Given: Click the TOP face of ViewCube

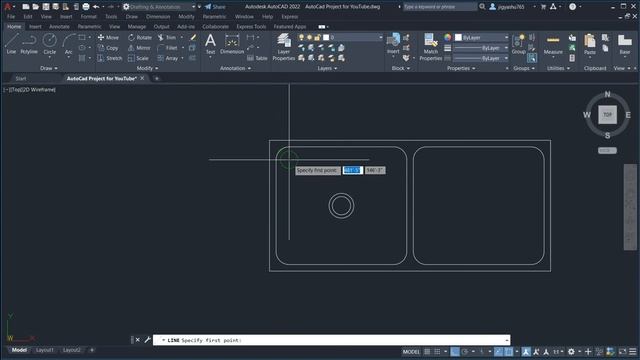Looking at the screenshot, I should pyautogui.click(x=607, y=114).
